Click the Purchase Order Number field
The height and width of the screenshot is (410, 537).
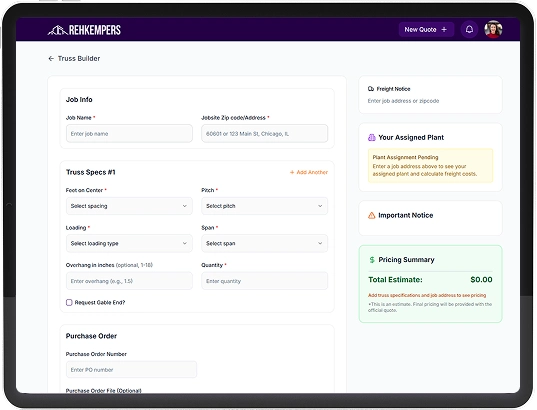point(132,370)
